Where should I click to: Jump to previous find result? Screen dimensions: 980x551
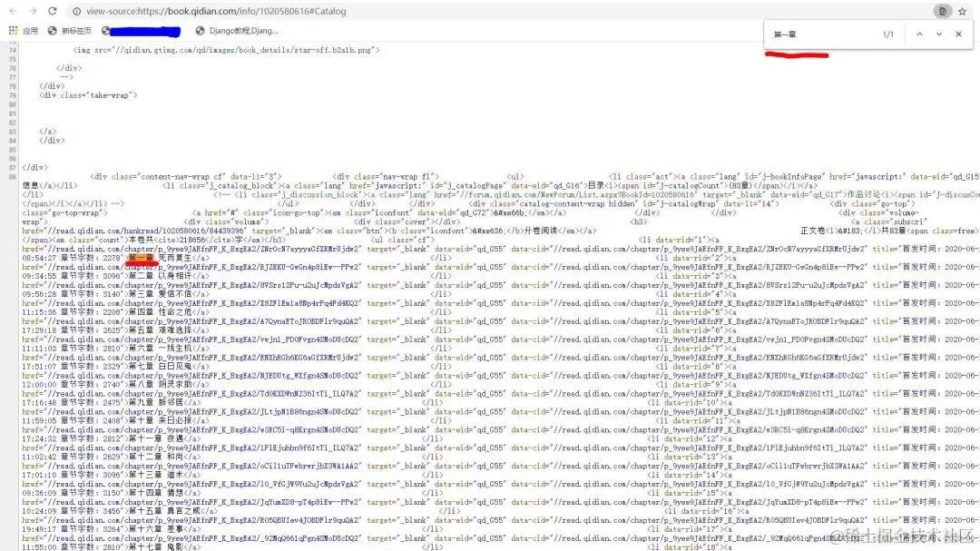point(919,34)
